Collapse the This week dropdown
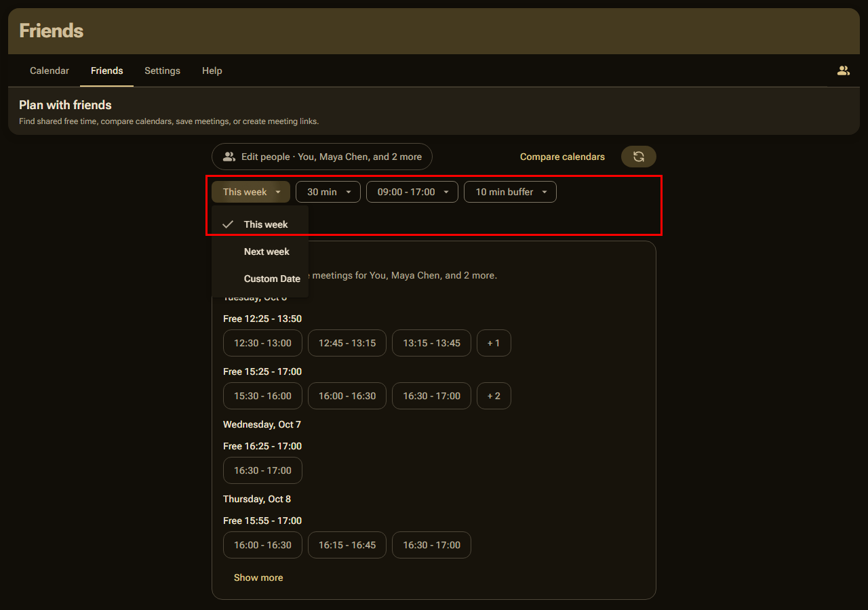Screen dimensions: 868x610 pyautogui.click(x=251, y=192)
